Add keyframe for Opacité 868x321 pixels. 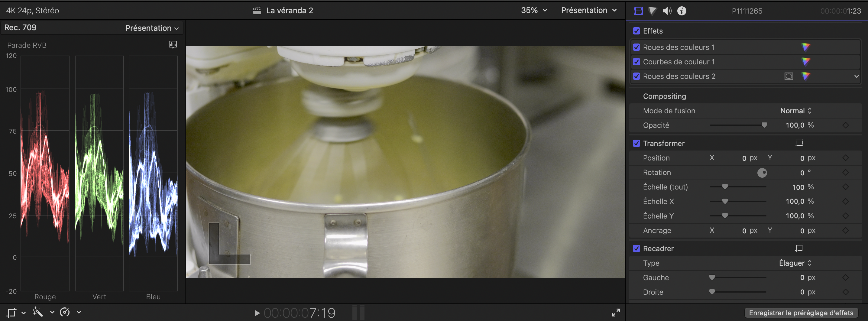pyautogui.click(x=845, y=125)
